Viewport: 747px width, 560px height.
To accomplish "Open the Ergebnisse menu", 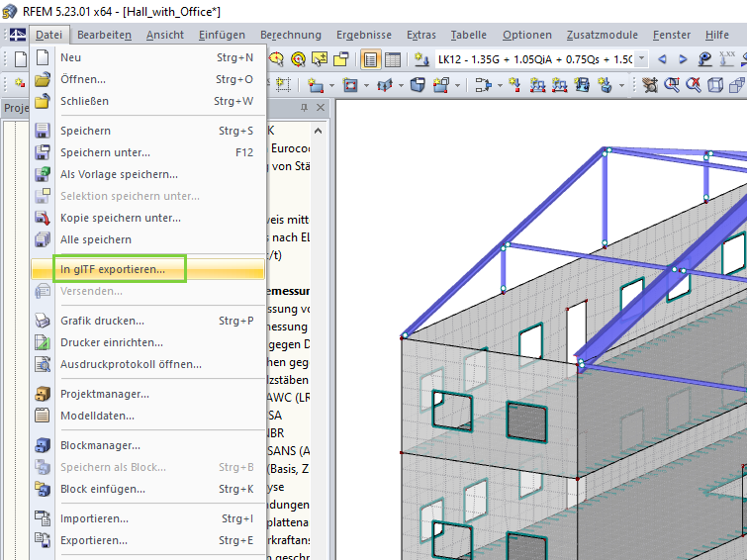I will click(364, 35).
